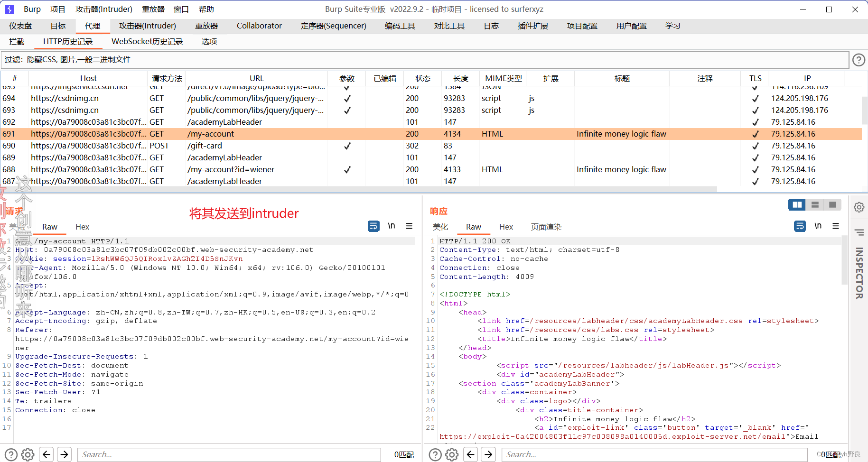This screenshot has height=462, width=868.
Task: Go to previous request search match
Action: pyautogui.click(x=46, y=454)
